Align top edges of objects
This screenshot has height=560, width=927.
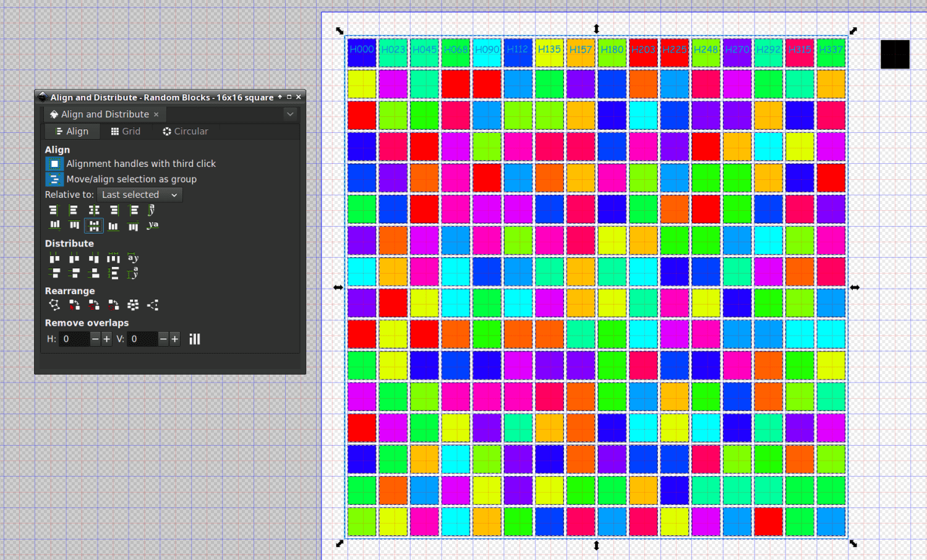pyautogui.click(x=74, y=225)
